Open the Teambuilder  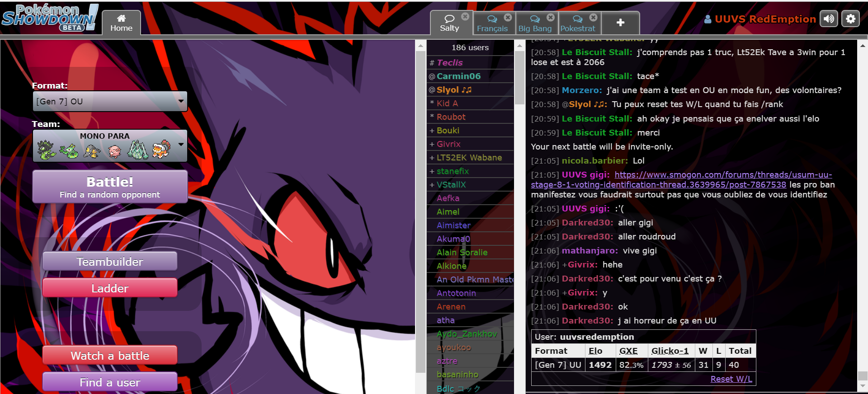click(110, 261)
